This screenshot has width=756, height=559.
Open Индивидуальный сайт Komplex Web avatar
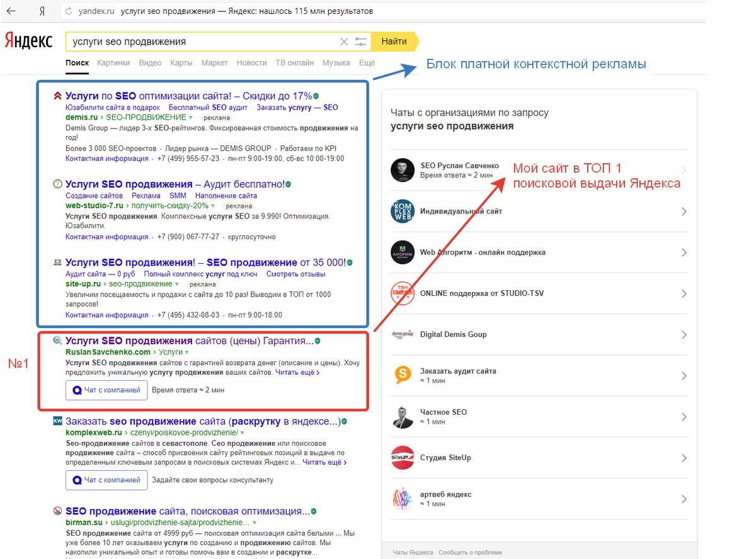click(x=402, y=212)
